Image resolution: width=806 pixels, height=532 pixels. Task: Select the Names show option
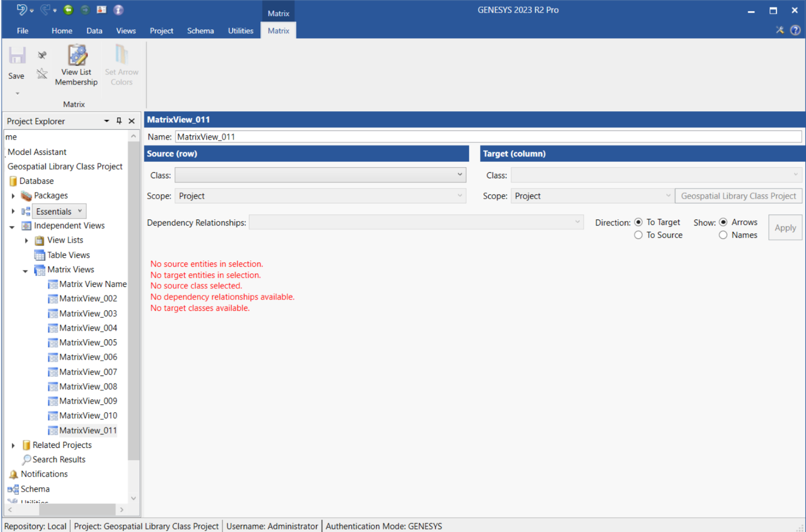[x=723, y=235]
